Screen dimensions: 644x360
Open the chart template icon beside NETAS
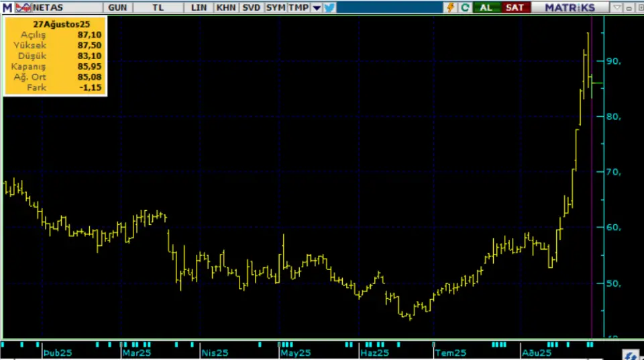(x=23, y=7)
